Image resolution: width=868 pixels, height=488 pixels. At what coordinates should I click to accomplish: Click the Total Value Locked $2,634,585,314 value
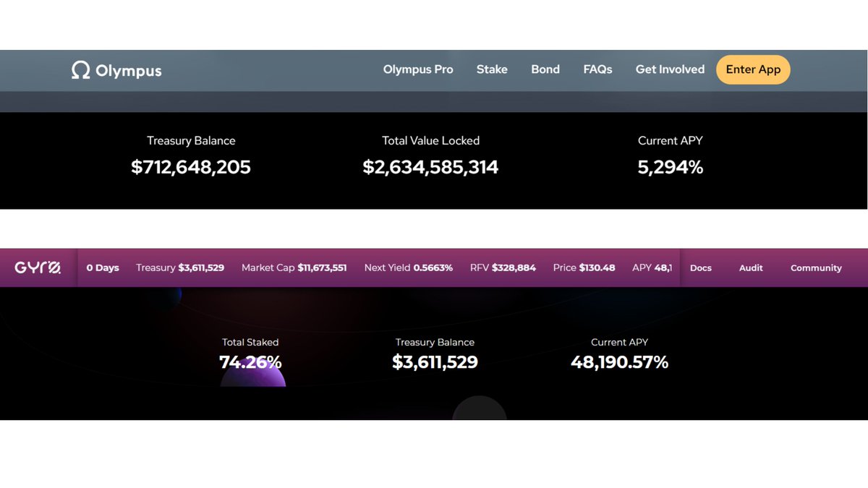430,168
